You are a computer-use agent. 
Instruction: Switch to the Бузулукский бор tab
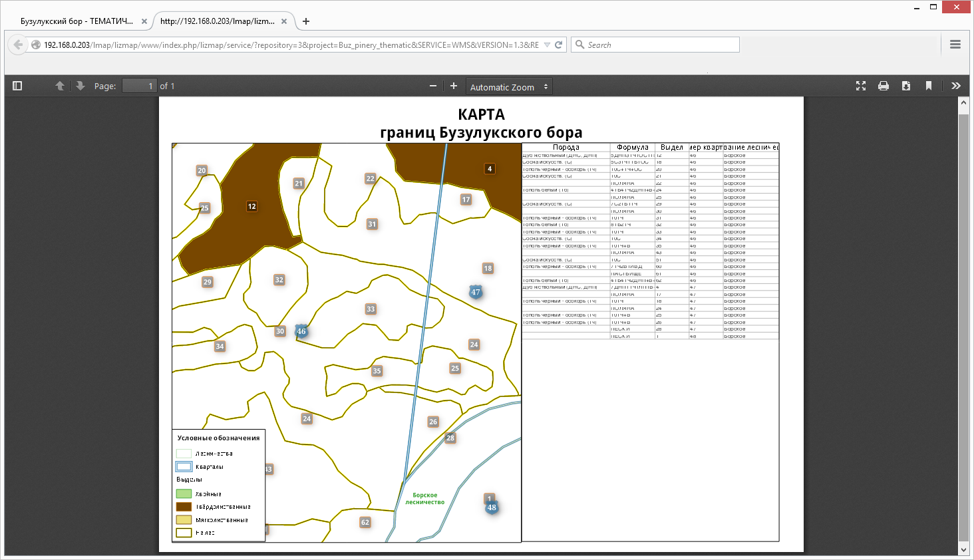coord(77,21)
